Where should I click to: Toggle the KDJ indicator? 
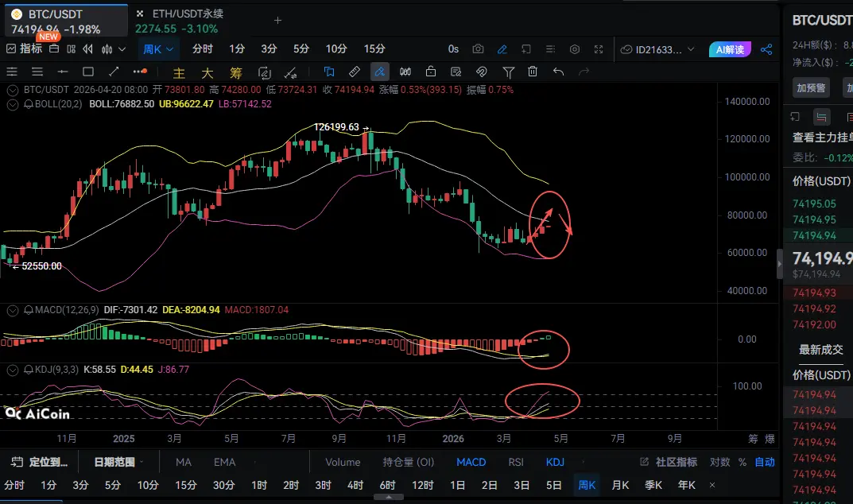(x=555, y=462)
